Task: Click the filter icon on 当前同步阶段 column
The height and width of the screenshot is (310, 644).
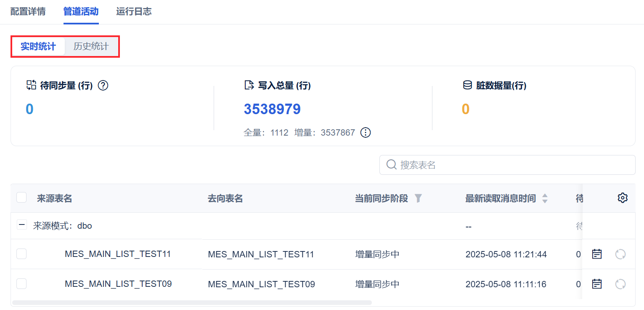Action: tap(418, 198)
